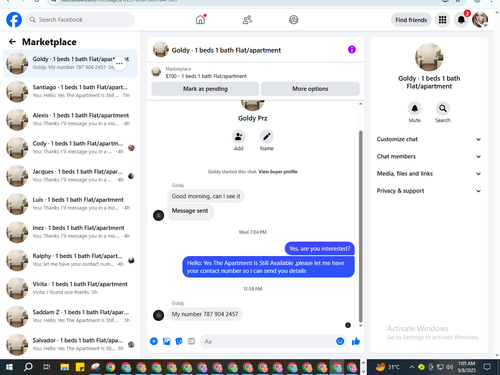Open the emoji picker in message box
The width and height of the screenshot is (500, 375).
(x=340, y=341)
